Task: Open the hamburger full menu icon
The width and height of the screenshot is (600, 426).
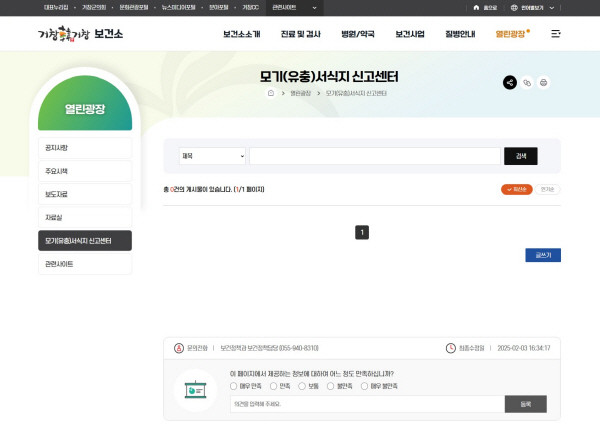Action: 556,34
